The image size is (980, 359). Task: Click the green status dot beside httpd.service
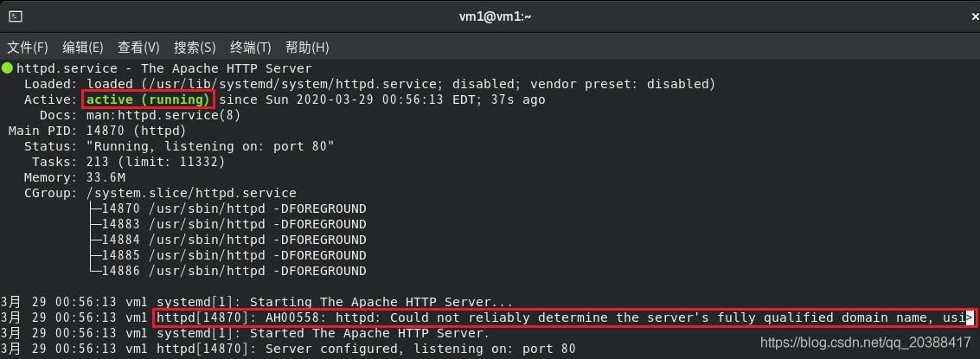coord(7,67)
